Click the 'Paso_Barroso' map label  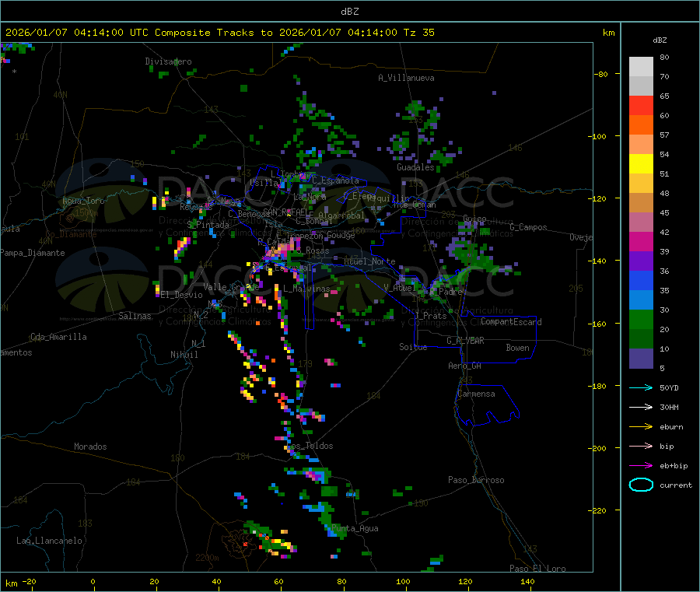point(476,481)
